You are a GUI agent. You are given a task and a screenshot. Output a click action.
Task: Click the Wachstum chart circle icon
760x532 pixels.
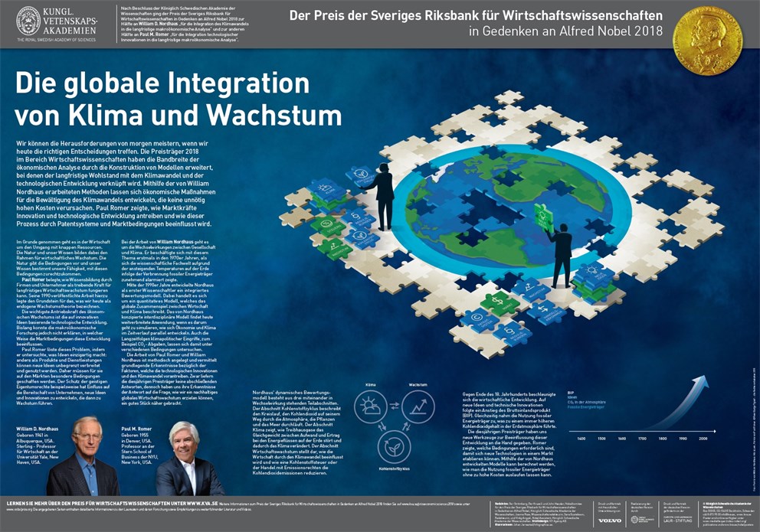pos(418,406)
